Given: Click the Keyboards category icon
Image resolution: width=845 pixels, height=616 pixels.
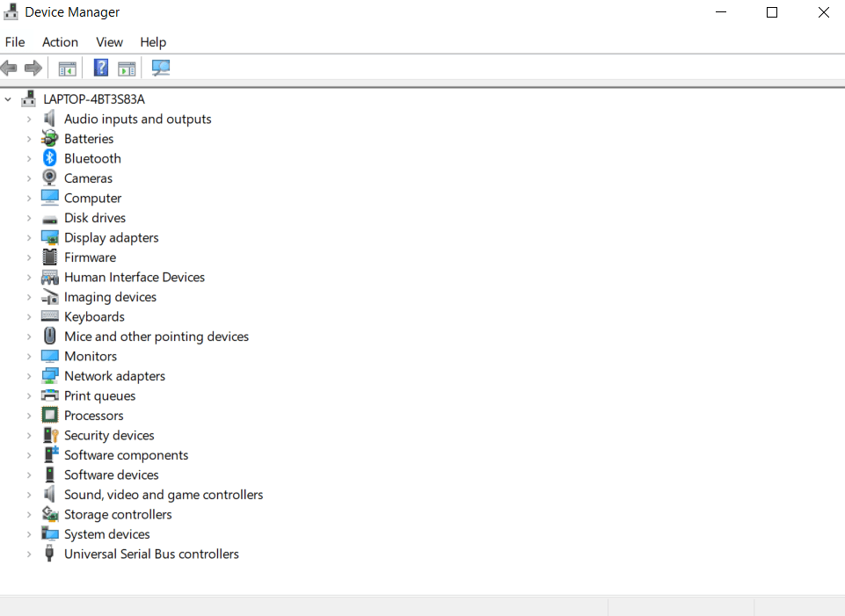Looking at the screenshot, I should click(x=49, y=316).
